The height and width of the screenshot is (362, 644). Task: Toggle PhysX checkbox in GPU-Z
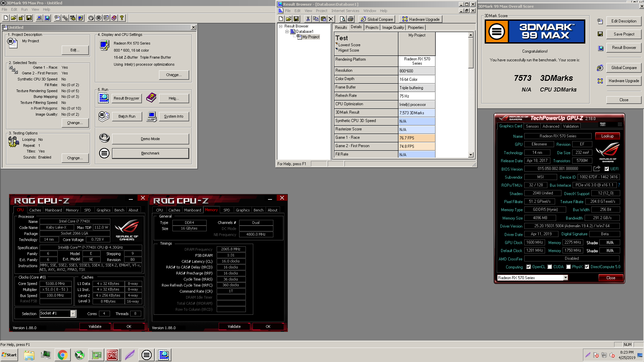[x=568, y=267]
